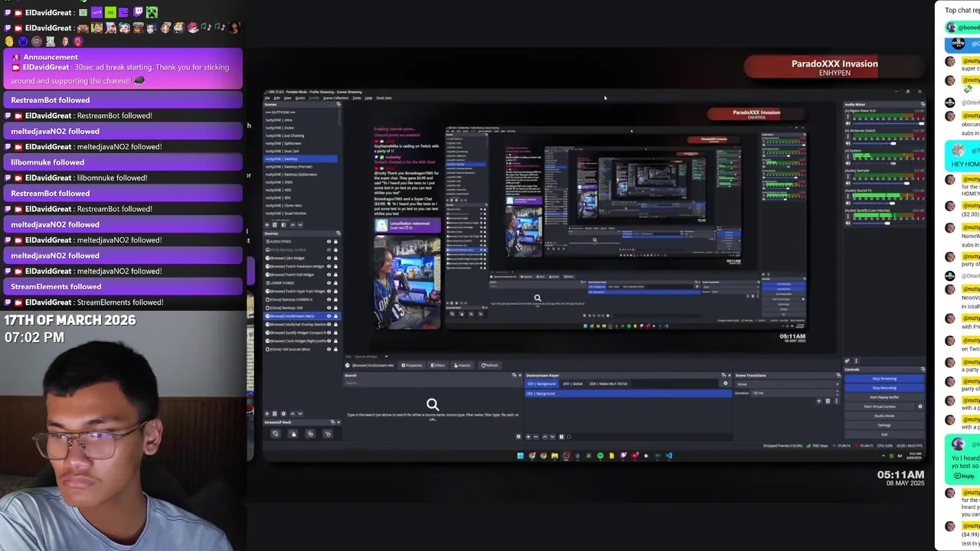Adjust Spotify (Low Volume) volume slider

(x=888, y=223)
